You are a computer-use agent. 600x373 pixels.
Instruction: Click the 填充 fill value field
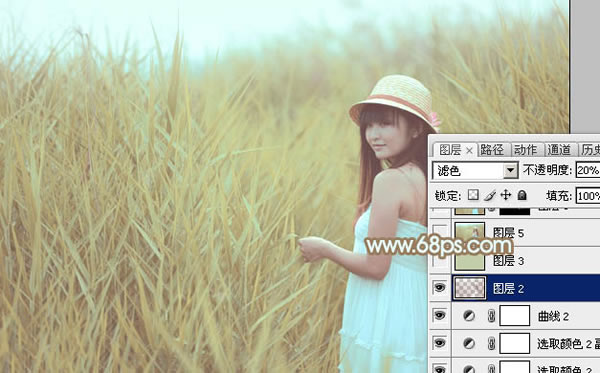[x=588, y=196]
